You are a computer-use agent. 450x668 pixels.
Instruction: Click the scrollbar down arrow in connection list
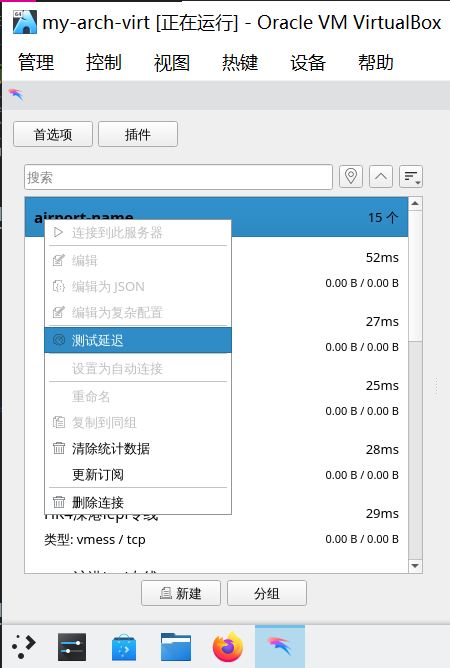point(415,566)
